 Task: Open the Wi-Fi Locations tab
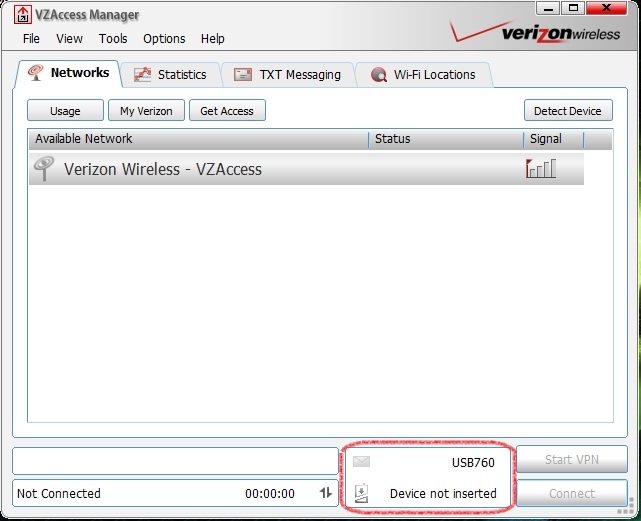tap(424, 75)
